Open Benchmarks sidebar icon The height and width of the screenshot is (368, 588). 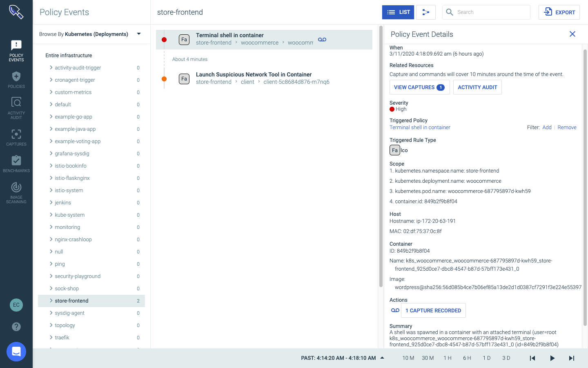click(16, 164)
